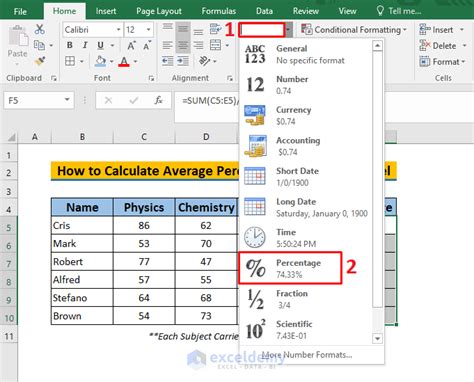Switch to the Formulas tab
This screenshot has height=382, width=474.
(x=219, y=11)
